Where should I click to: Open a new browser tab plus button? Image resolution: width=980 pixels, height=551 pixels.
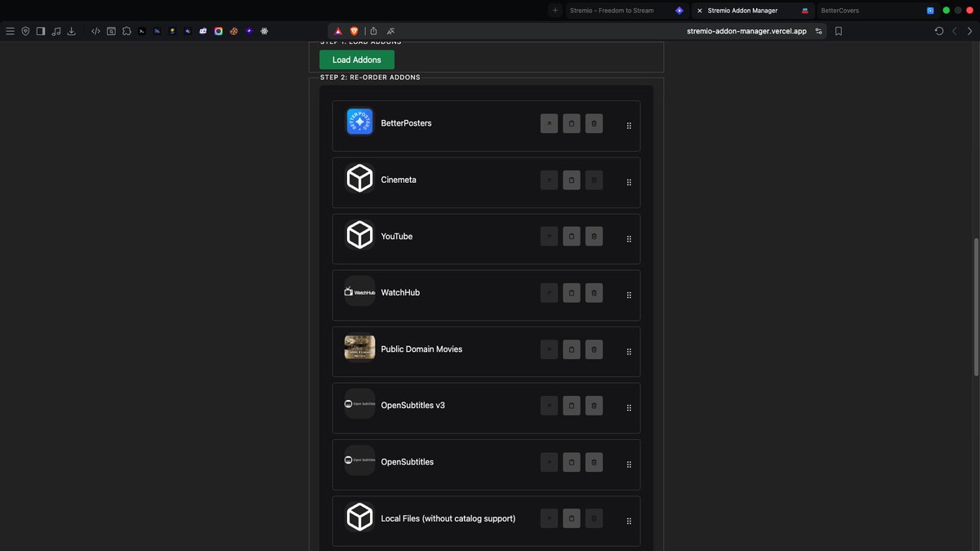click(x=555, y=11)
